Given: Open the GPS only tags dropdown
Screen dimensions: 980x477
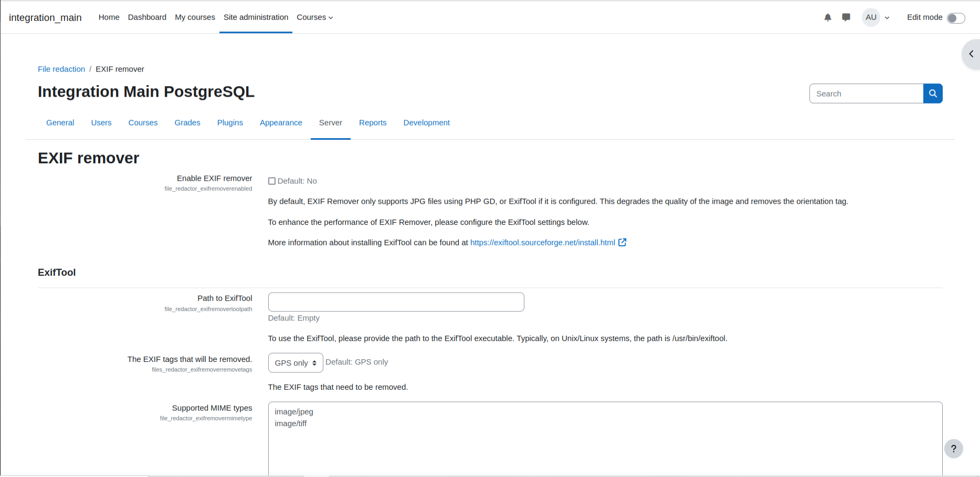Looking at the screenshot, I should tap(296, 363).
